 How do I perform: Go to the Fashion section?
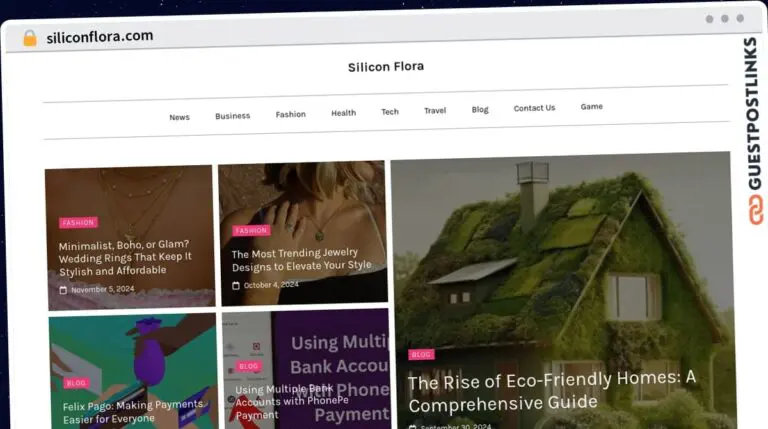(x=290, y=115)
